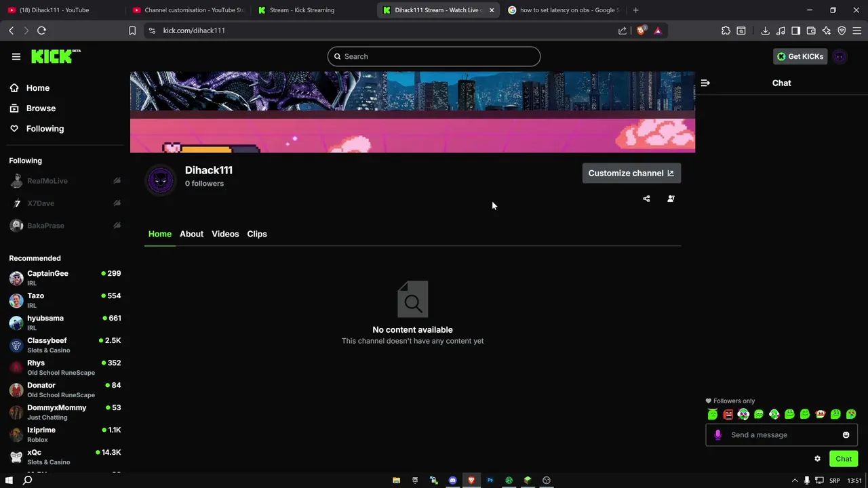Screen dimensions: 868x488
Task: Open Iziprime Roblox stream
Action: click(65, 434)
